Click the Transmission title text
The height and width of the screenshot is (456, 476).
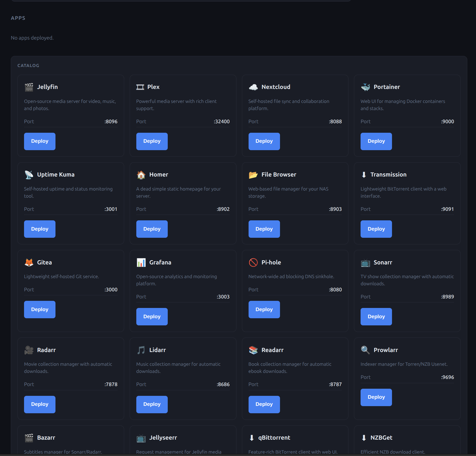(x=388, y=175)
